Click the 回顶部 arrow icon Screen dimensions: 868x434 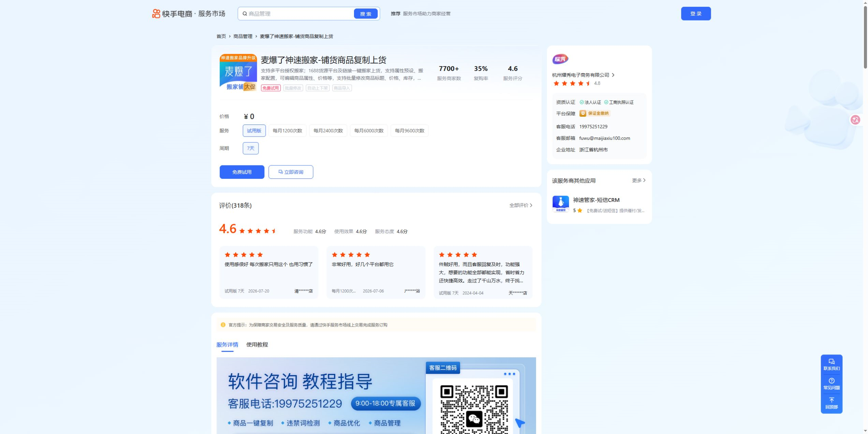(831, 400)
